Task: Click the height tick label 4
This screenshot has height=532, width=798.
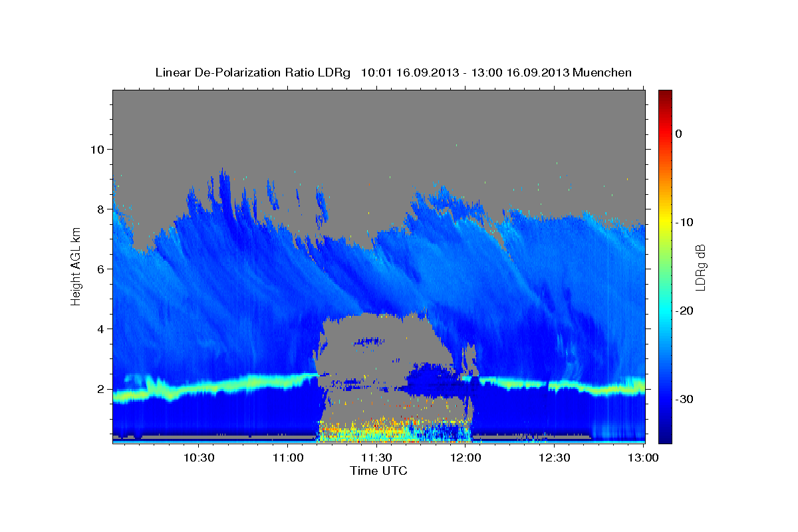Action: click(101, 329)
